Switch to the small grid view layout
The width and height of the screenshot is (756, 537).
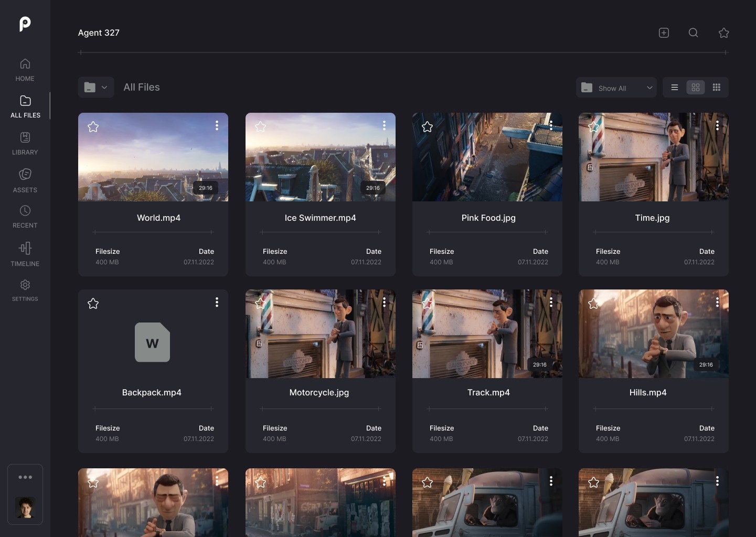point(716,88)
